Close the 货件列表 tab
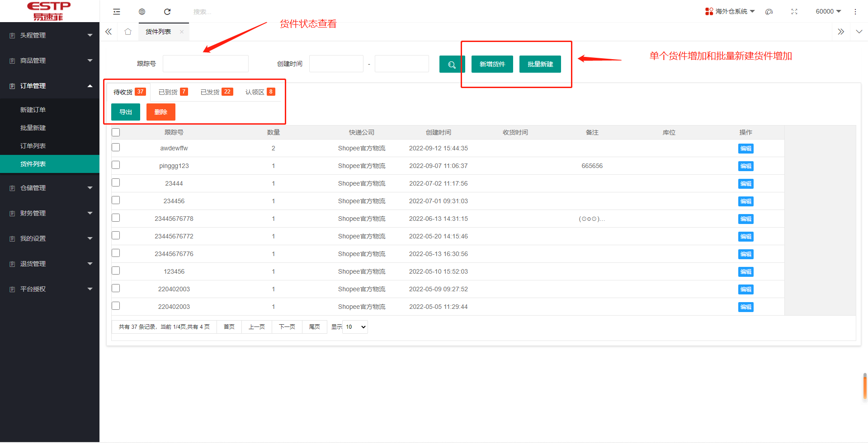This screenshot has width=868, height=443. tap(182, 32)
